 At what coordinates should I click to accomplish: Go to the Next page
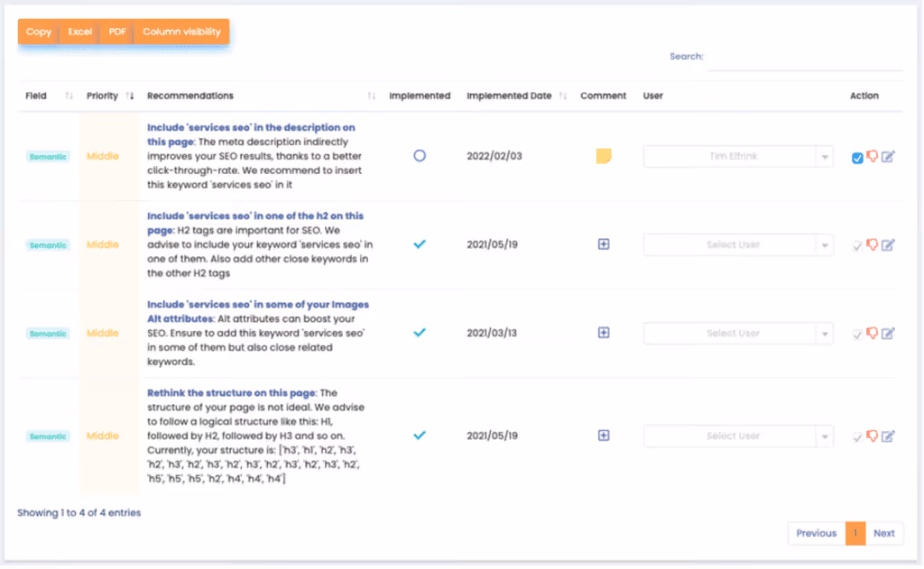[884, 534]
